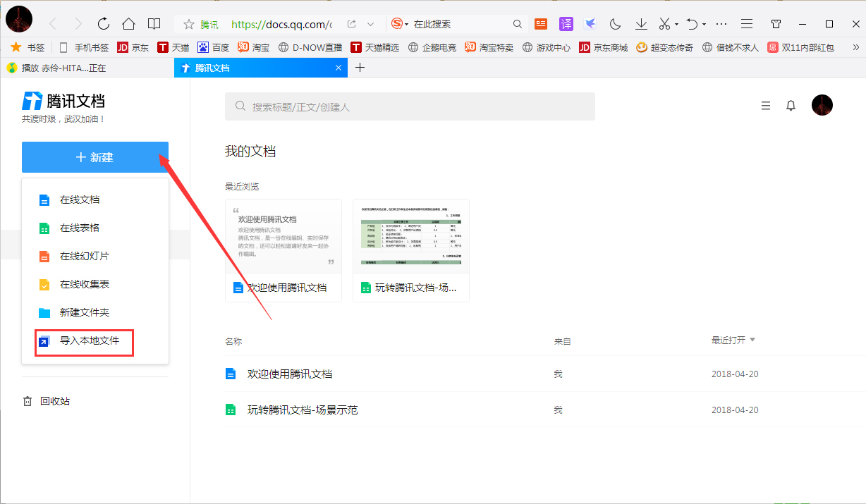Select 新建文件夹 from the menu
The width and height of the screenshot is (866, 504).
(80, 312)
